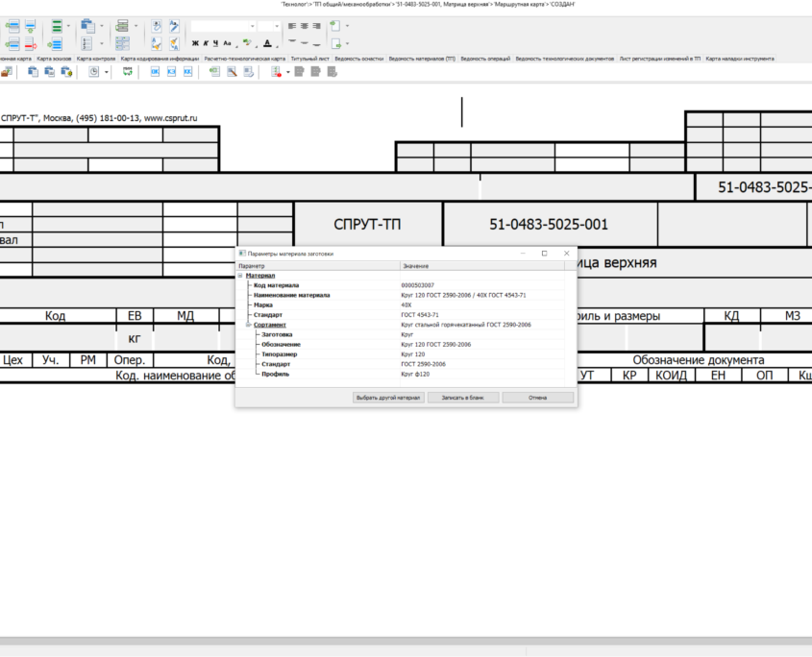Screen dimensions: 812x657
Task: Collapse the Сортамент tree node
Action: pos(247,325)
